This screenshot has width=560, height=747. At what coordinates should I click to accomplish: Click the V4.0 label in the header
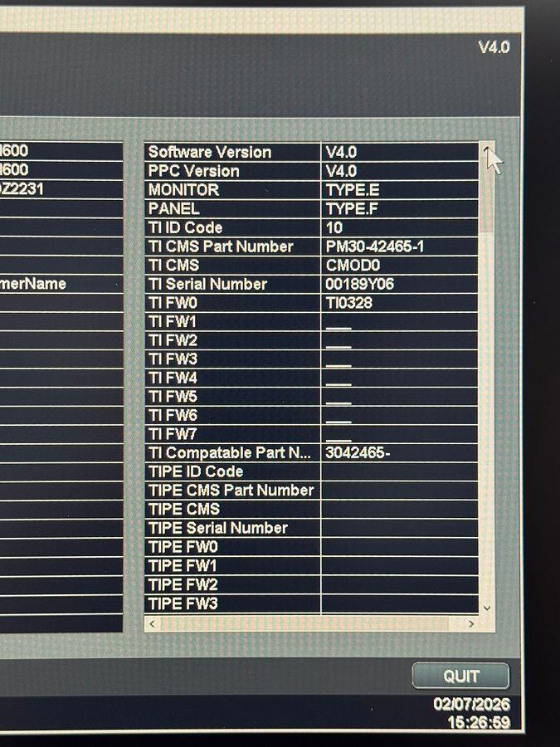point(494,47)
